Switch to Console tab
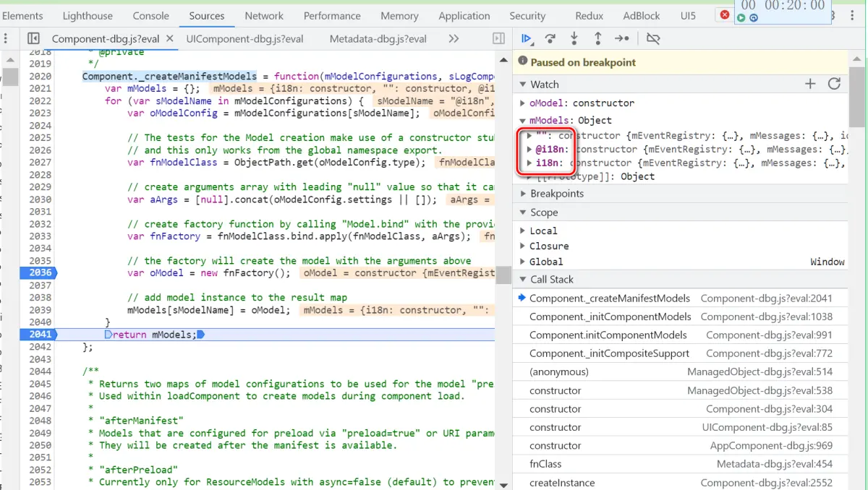868x490 pixels. pos(151,16)
